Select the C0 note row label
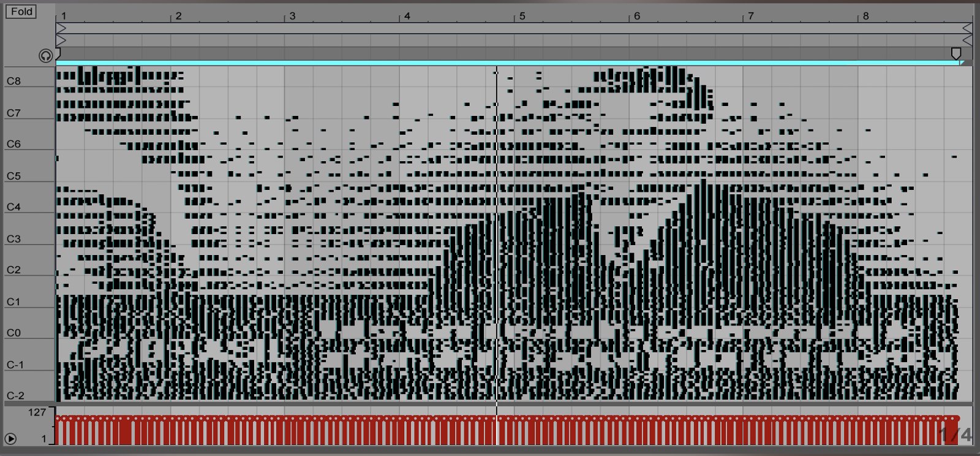Screen dimensions: 980x456 (x=13, y=333)
